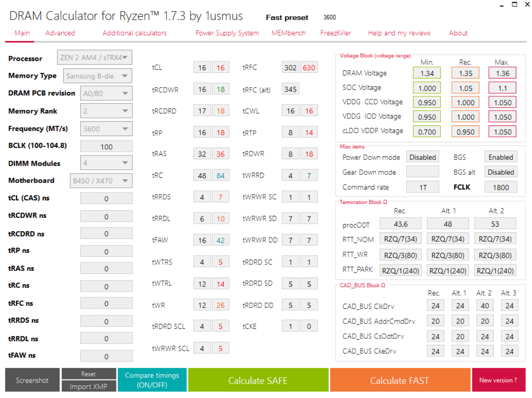532x398 pixels.
Task: Click the tFAW ns input field
Action: 106,356
